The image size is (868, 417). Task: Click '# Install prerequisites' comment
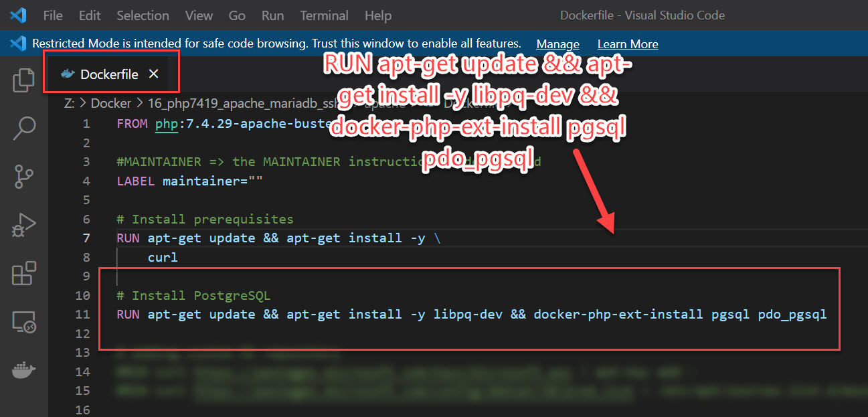tap(205, 219)
